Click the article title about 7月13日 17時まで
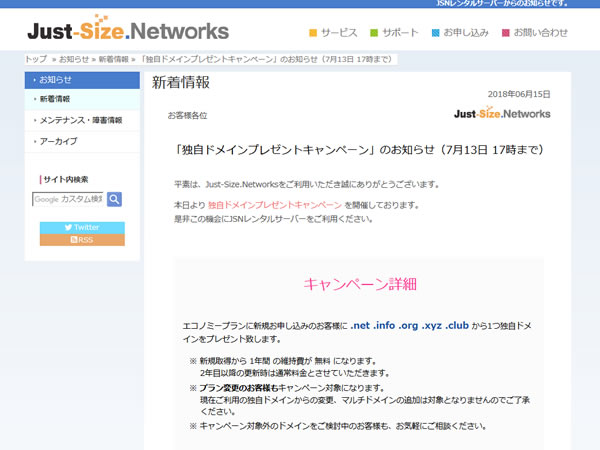Image resolution: width=600 pixels, height=450 pixels. (359, 150)
